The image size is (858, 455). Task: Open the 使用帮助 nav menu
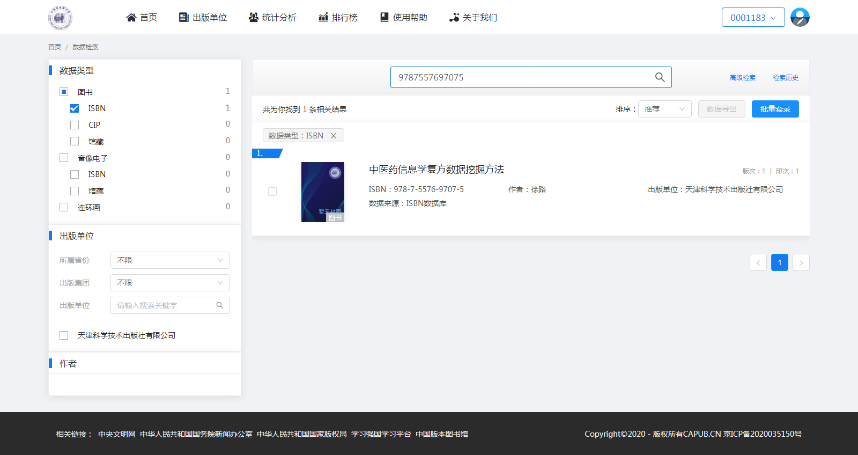click(404, 18)
